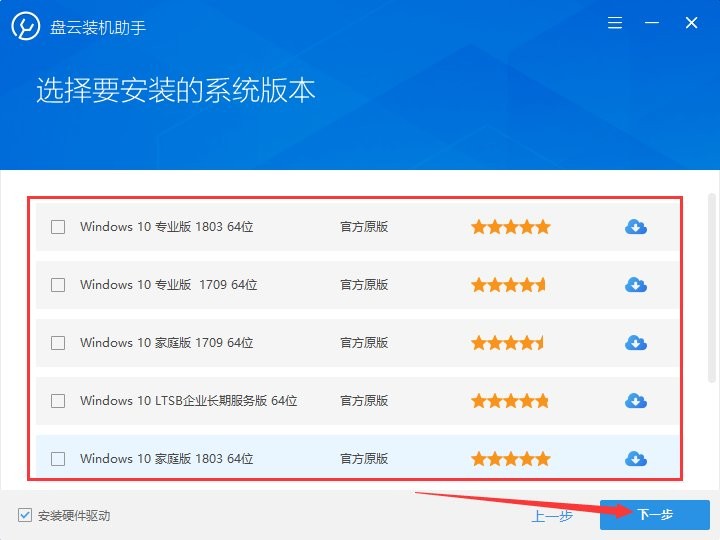Screen dimensions: 720x540
Task: Click star rating of LTSB企业长期服务版 row
Action: [510, 401]
